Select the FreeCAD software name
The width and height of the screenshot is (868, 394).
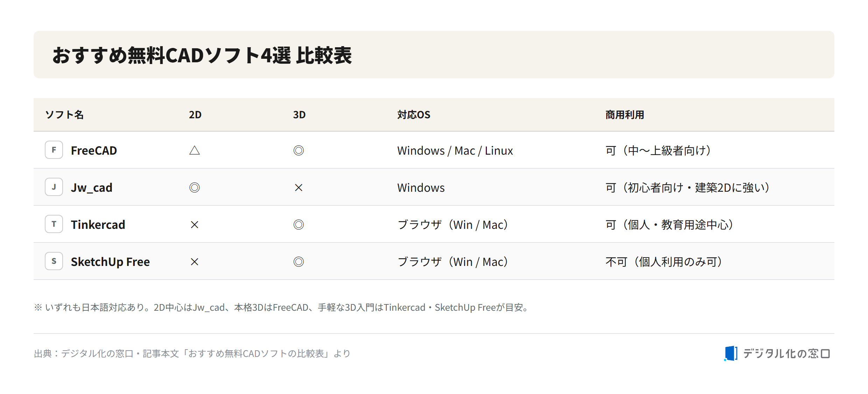[94, 150]
